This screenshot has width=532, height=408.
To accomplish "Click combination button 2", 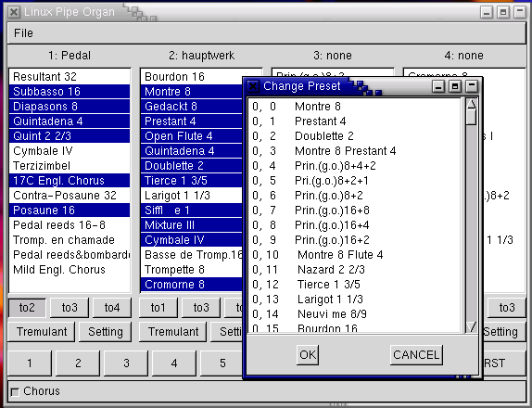I will pyautogui.click(x=78, y=363).
